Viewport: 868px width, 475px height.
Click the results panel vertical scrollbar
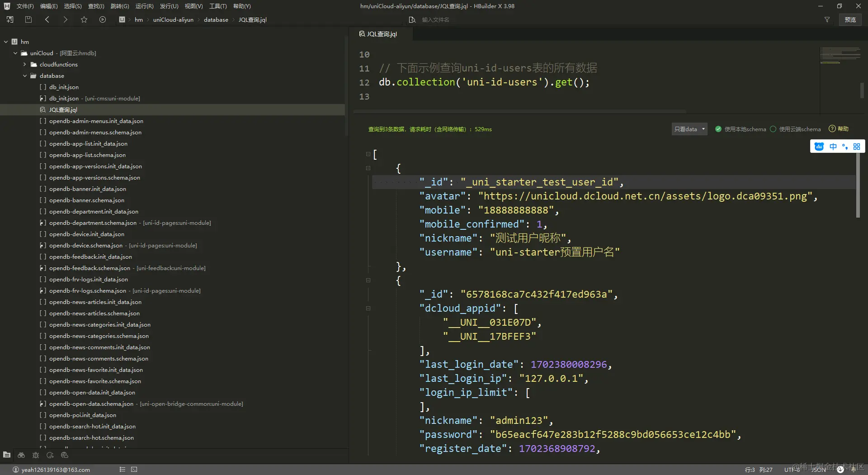coord(858,185)
